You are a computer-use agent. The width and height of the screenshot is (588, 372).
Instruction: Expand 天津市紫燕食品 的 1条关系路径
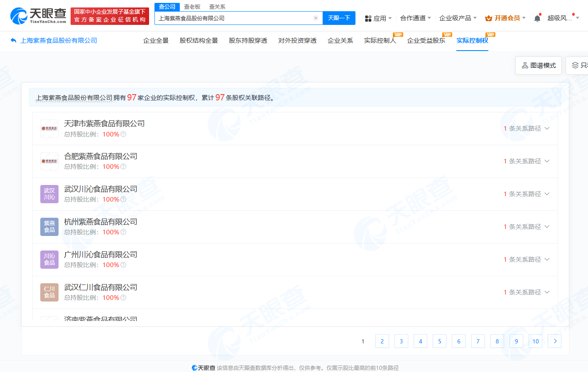point(547,129)
